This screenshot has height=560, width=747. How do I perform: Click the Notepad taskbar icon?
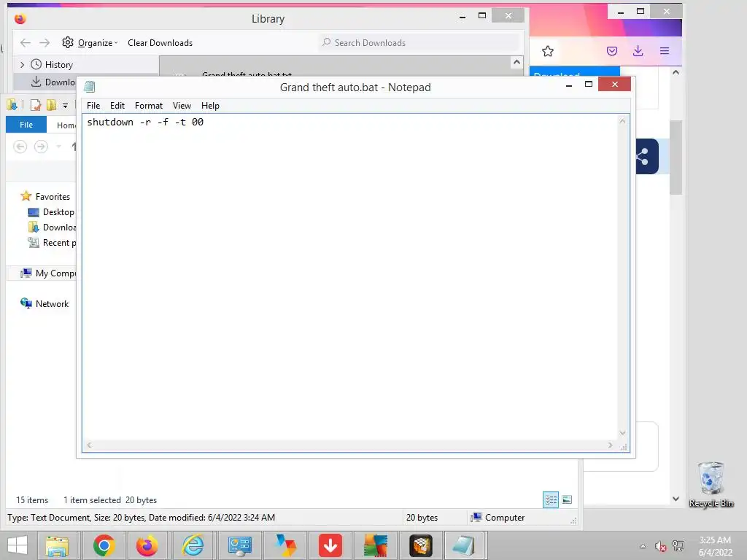(463, 545)
